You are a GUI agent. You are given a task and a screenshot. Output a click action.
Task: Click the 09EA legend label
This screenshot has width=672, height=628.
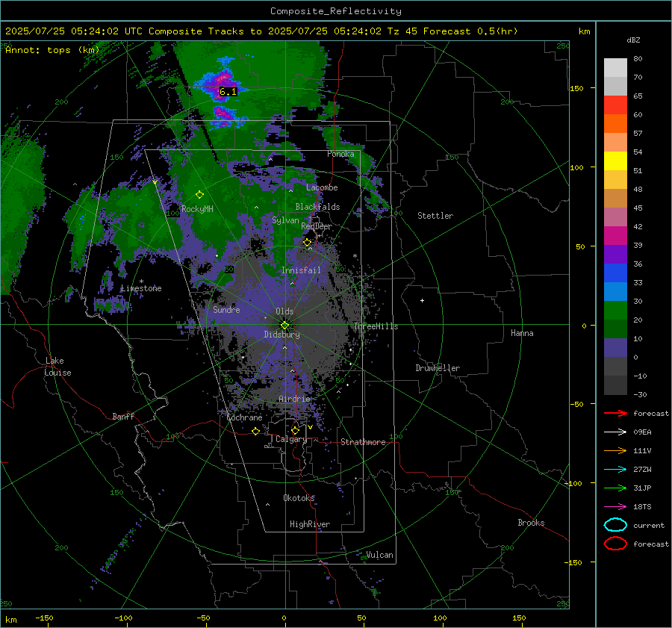click(x=642, y=432)
